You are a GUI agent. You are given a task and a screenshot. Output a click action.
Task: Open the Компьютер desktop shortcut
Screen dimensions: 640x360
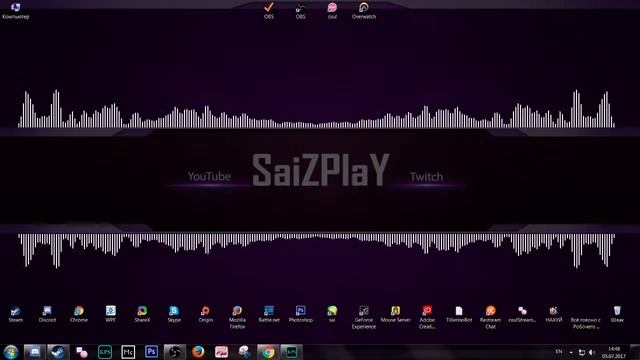coord(16,11)
